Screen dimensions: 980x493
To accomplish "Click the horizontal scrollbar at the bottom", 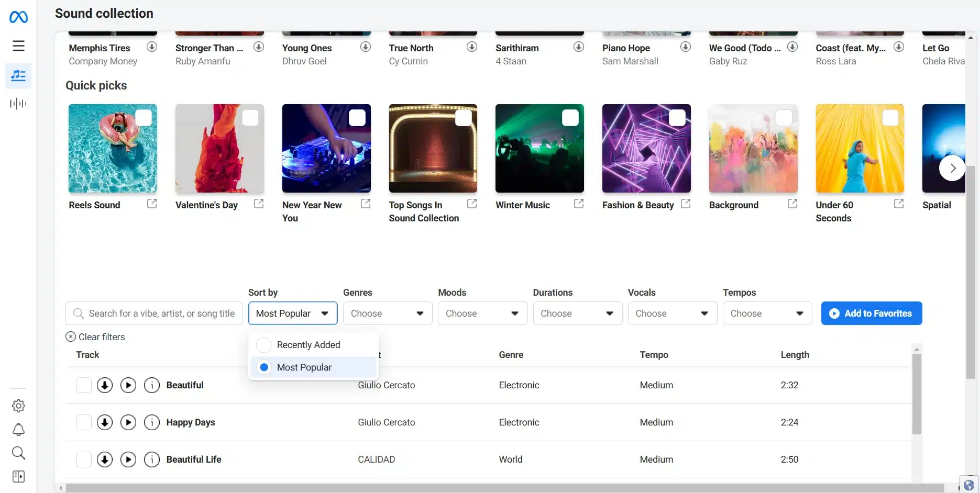I will (505, 488).
